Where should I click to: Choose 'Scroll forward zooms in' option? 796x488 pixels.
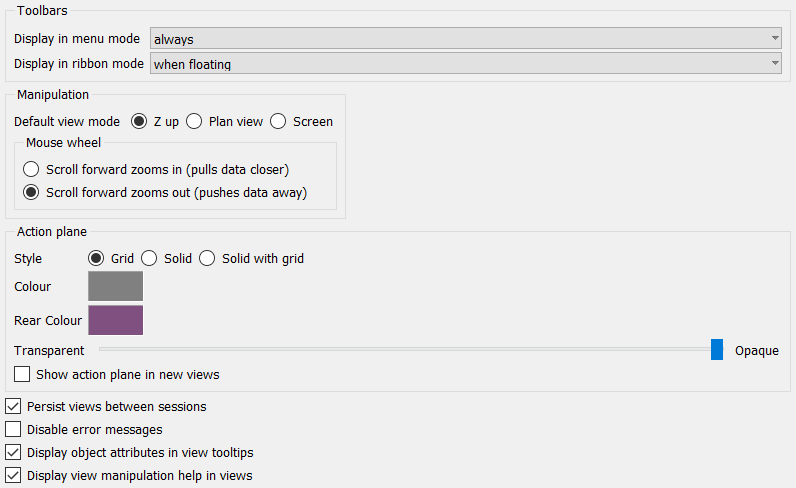[x=31, y=169]
